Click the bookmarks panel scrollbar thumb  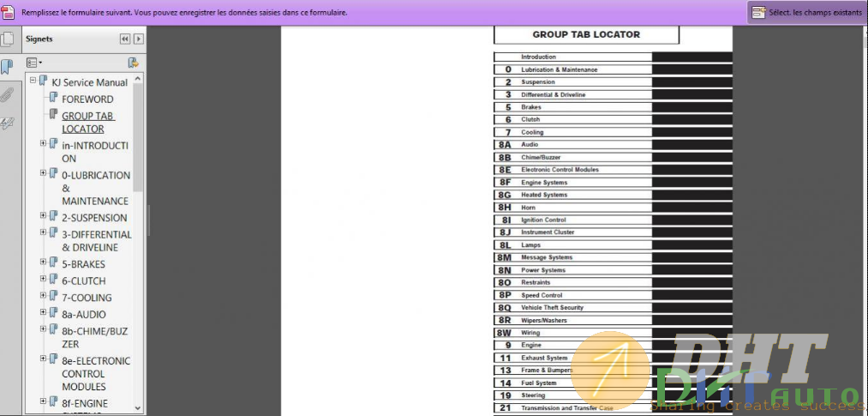click(139, 137)
